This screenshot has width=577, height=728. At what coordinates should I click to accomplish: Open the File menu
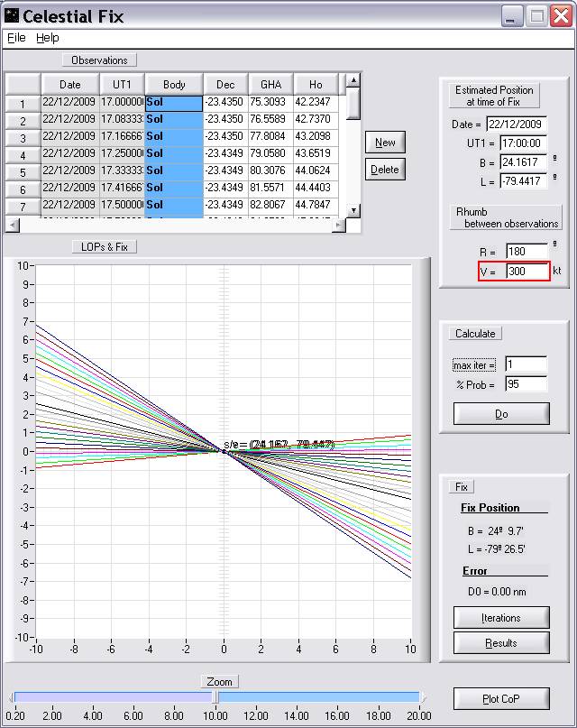click(16, 38)
